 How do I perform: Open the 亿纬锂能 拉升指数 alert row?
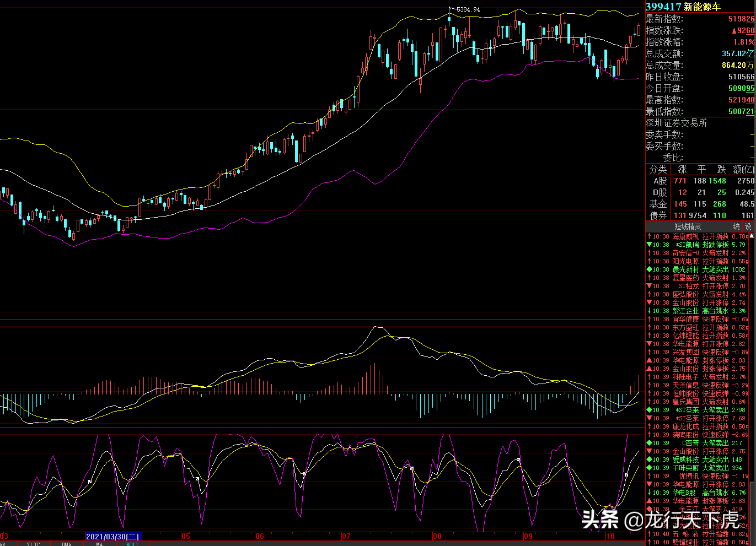(698, 336)
